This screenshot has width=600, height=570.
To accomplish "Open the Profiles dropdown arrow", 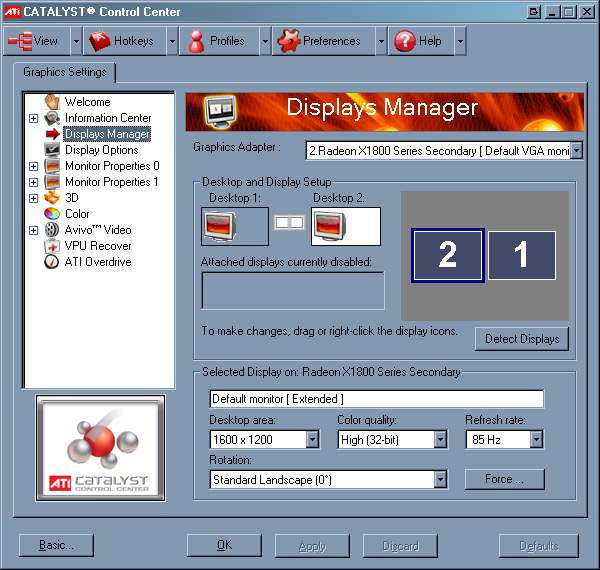I will point(265,41).
